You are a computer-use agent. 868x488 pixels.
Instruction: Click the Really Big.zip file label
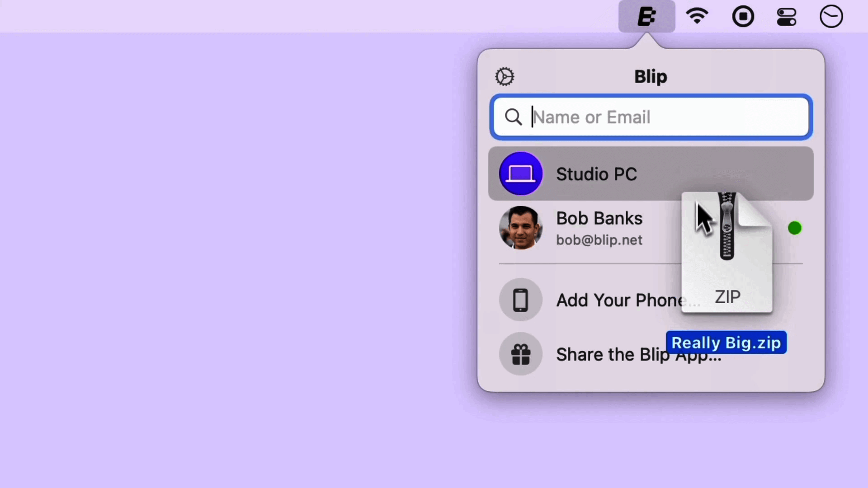coord(726,343)
